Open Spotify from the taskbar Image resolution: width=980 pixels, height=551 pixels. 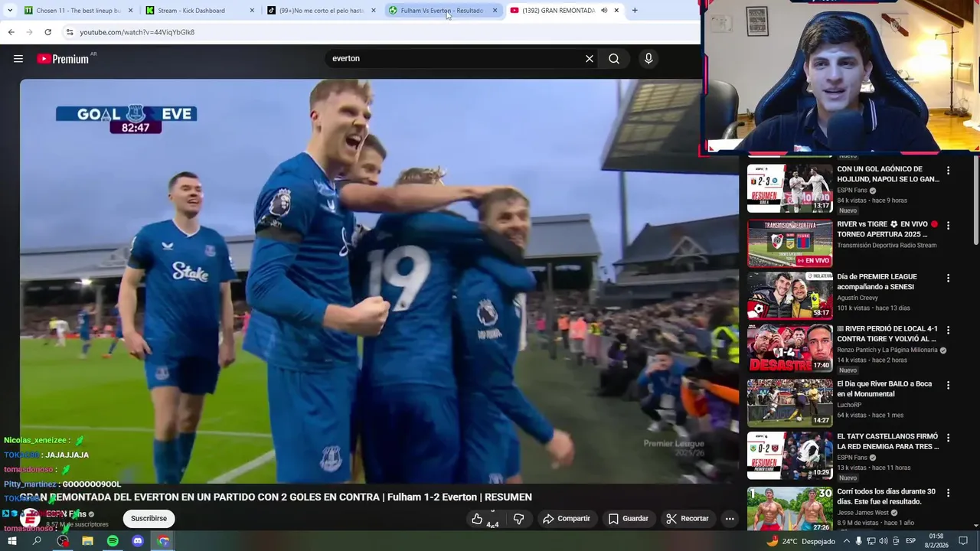113,541
